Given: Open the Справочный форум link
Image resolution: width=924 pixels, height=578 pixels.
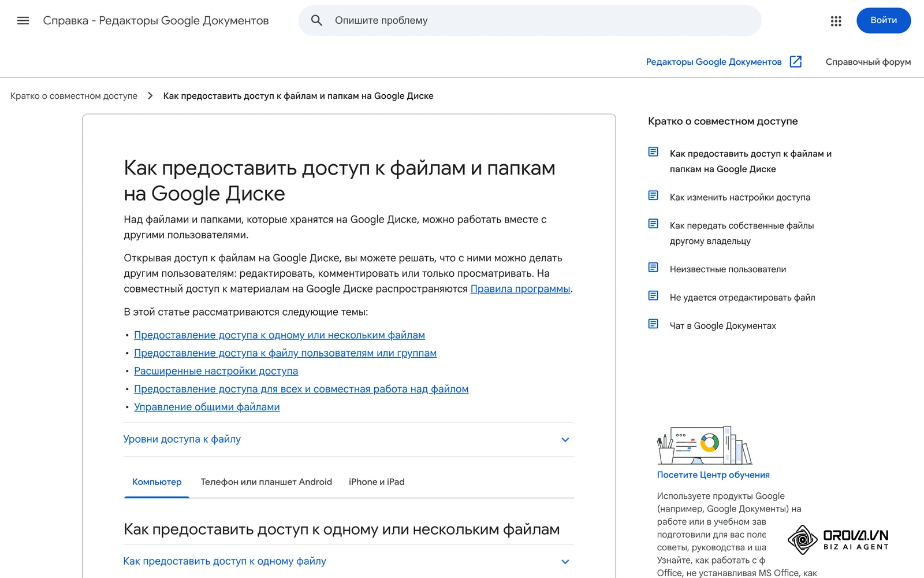Looking at the screenshot, I should tap(868, 62).
